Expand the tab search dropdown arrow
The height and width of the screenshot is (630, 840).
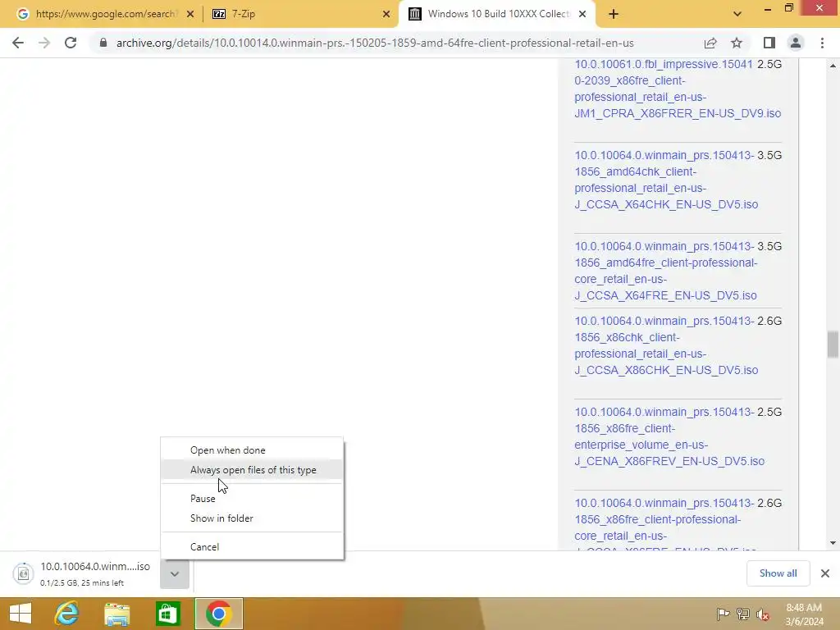(737, 14)
